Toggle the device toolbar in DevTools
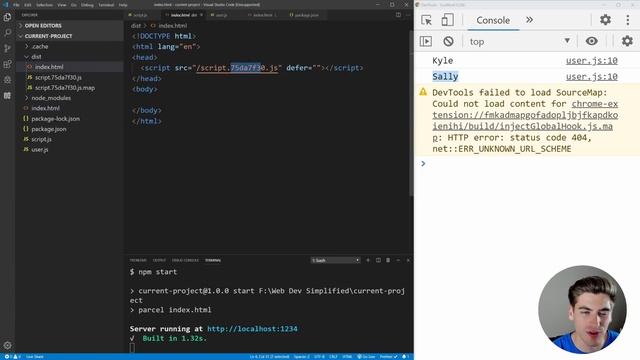This screenshot has height=360, width=640. tap(447, 20)
